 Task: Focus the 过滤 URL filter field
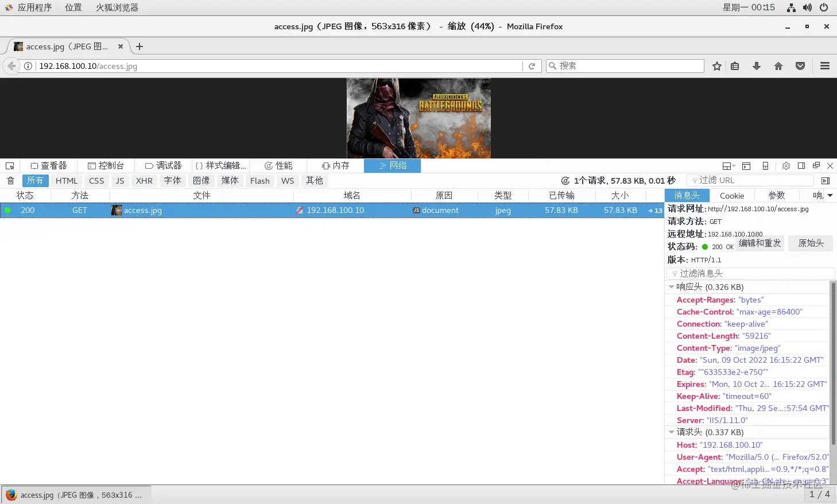pyautogui.click(x=750, y=181)
